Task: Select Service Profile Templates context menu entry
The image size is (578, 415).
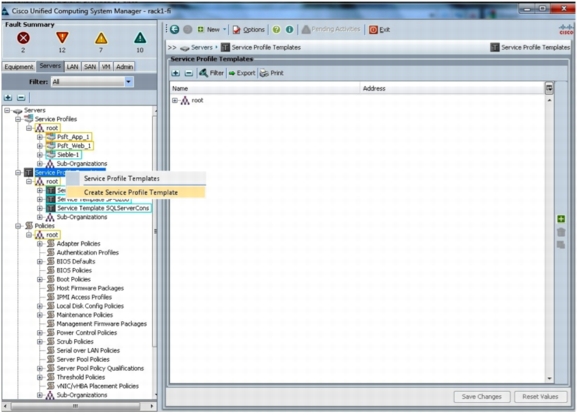Action: click(136, 178)
